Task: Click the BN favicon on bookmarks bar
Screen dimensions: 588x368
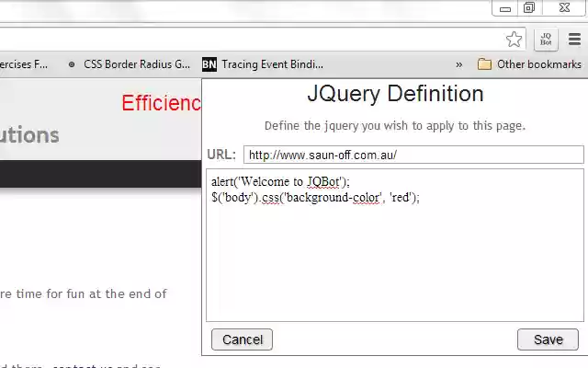Action: click(209, 64)
